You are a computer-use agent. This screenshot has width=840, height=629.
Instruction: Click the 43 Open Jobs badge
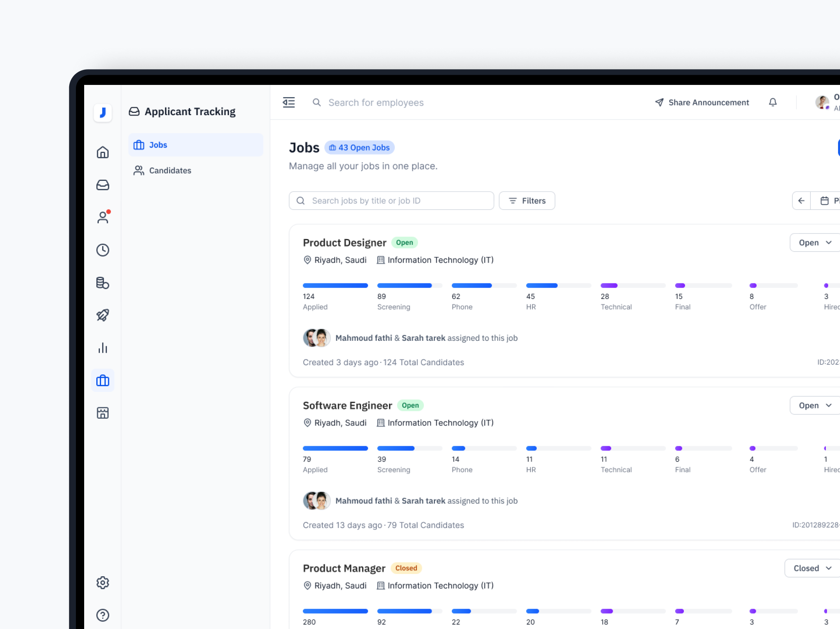tap(359, 147)
